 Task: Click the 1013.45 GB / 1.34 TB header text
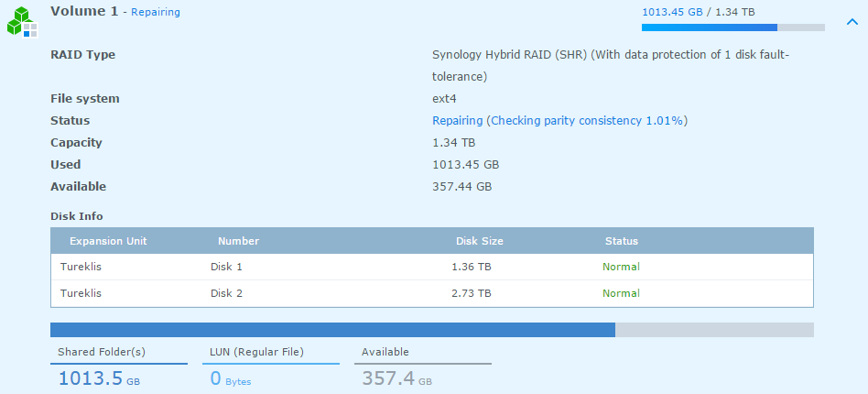click(x=698, y=12)
